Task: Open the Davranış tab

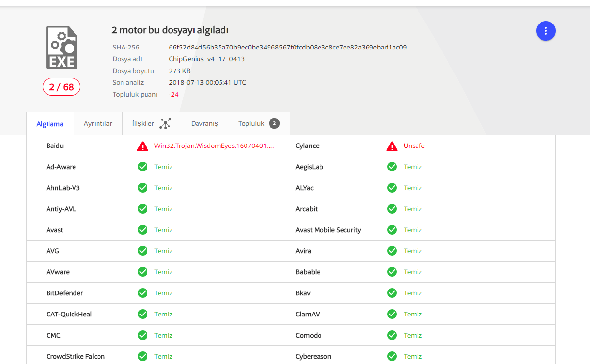Action: click(x=204, y=124)
